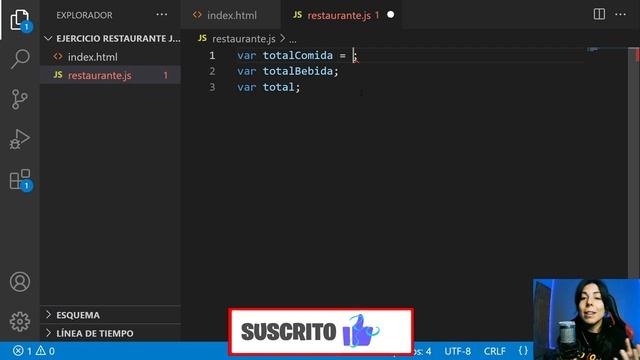
Task: Click restaurante.js in the breadcrumb
Action: click(x=243, y=39)
